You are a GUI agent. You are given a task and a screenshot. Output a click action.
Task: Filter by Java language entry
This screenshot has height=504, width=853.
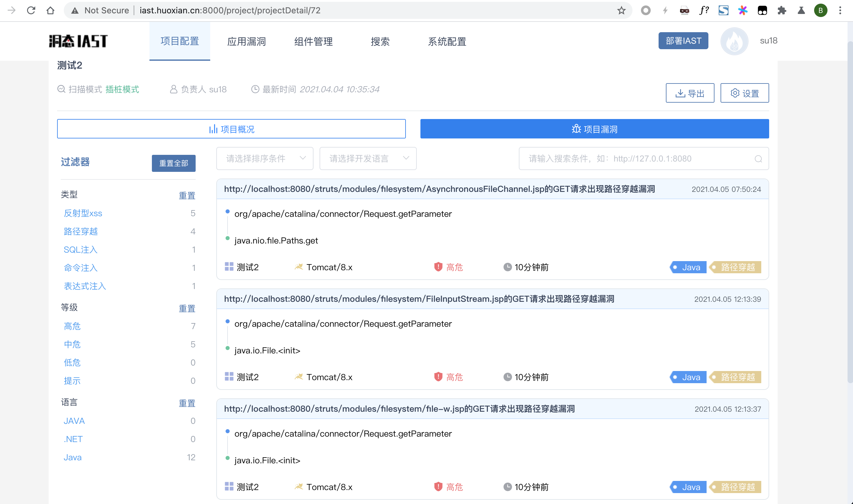(73, 457)
